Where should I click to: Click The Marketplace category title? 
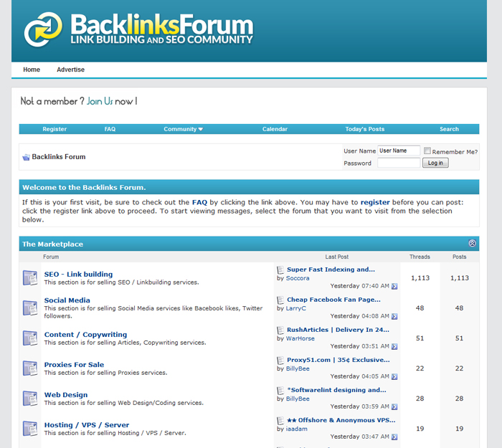52,244
